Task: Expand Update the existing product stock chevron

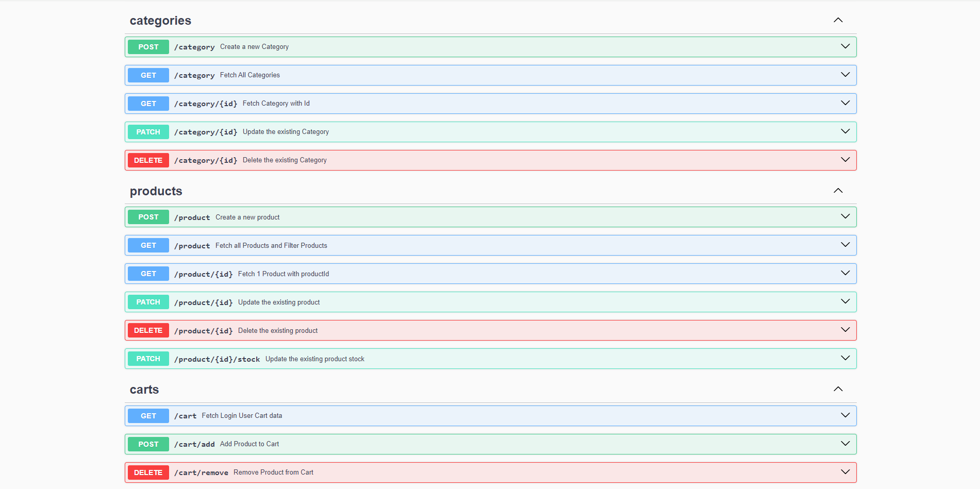Action: 845,358
